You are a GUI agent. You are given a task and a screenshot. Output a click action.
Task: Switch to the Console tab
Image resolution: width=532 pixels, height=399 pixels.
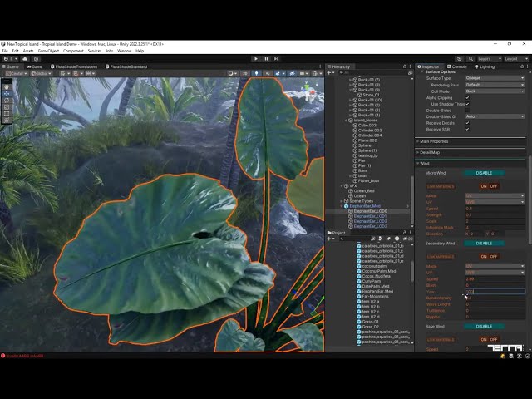(x=456, y=66)
